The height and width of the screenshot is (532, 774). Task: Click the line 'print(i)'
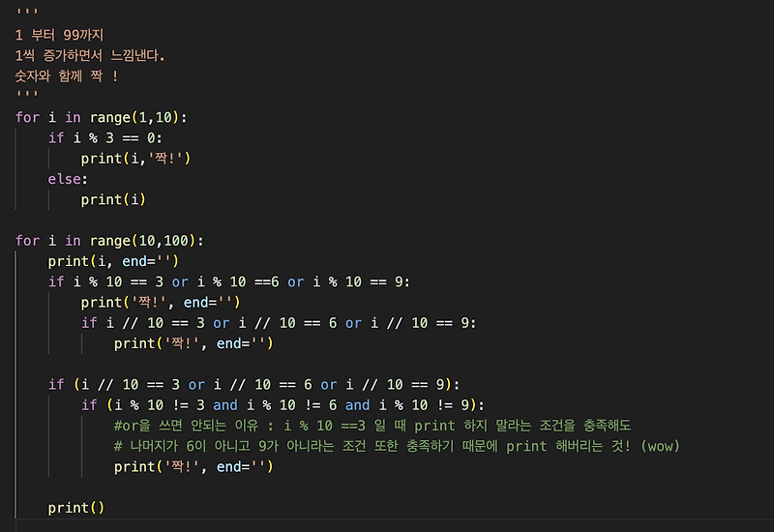tap(113, 199)
